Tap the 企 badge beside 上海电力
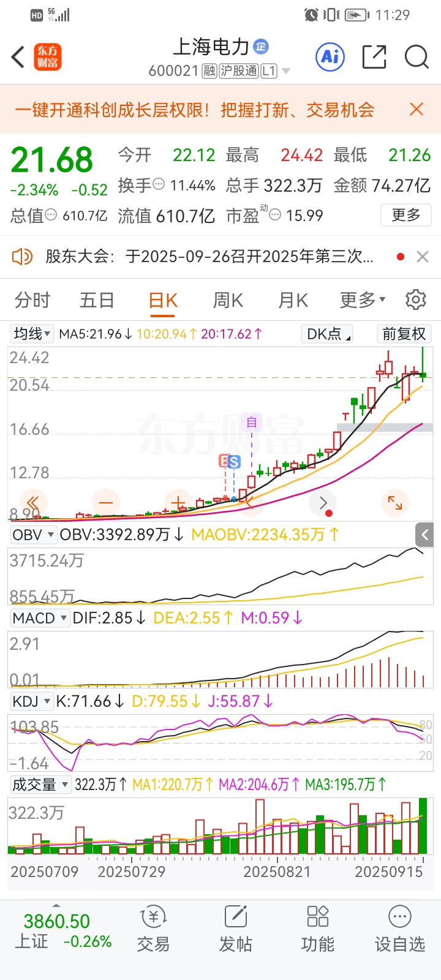The width and height of the screenshot is (441, 980). [x=261, y=47]
